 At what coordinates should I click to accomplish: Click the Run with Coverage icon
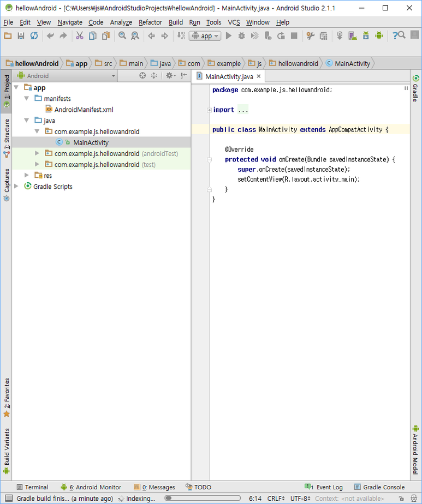pos(255,35)
